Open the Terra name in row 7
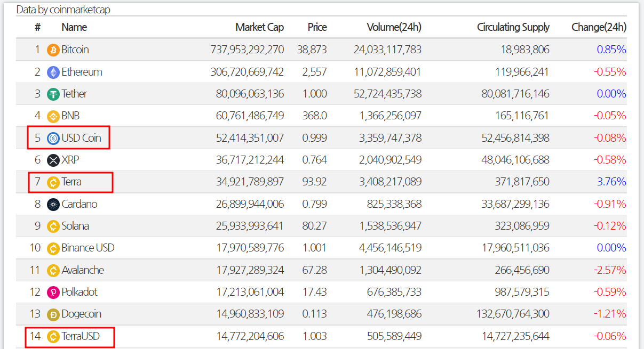Image resolution: width=644 pixels, height=349 pixels. click(x=71, y=182)
